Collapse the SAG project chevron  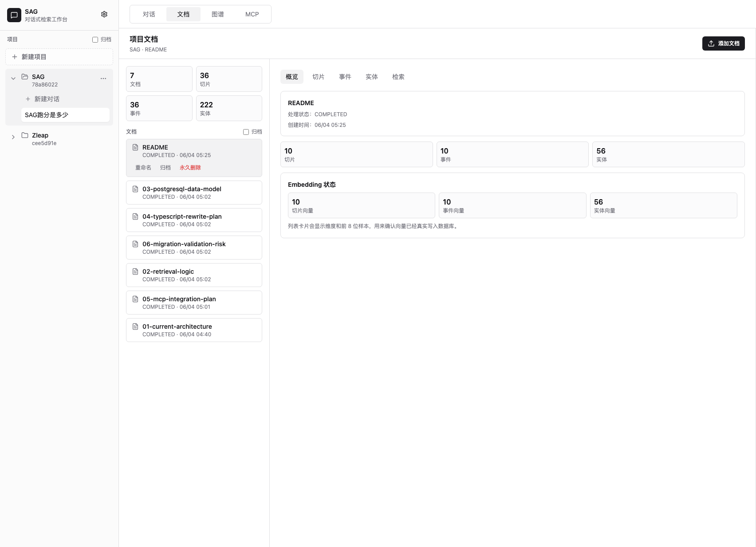pos(13,79)
